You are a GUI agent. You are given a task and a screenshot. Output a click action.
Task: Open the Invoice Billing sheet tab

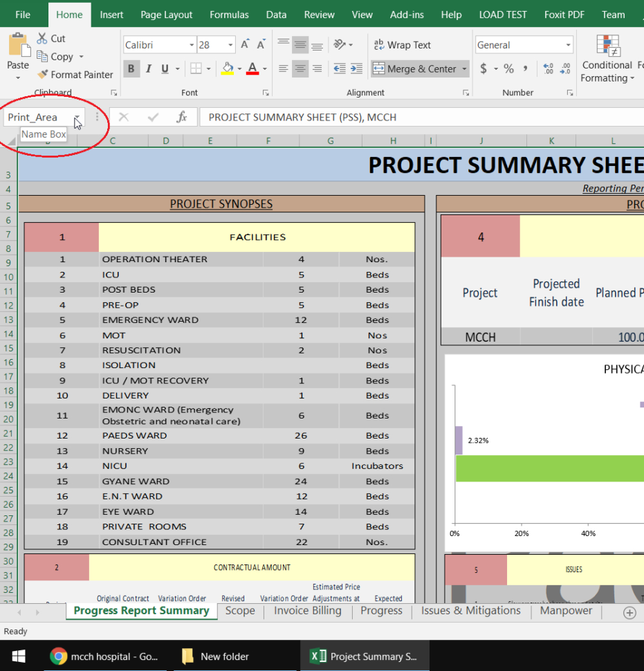[x=307, y=611]
